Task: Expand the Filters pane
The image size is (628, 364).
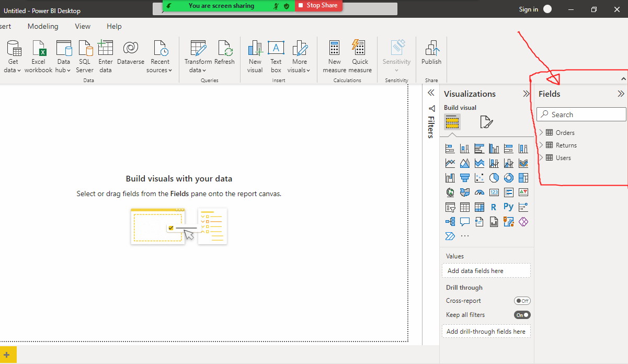Action: tap(431, 93)
